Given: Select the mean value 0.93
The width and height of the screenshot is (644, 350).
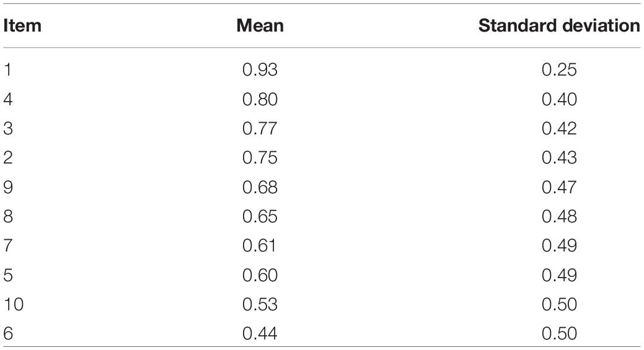Looking at the screenshot, I should [260, 70].
